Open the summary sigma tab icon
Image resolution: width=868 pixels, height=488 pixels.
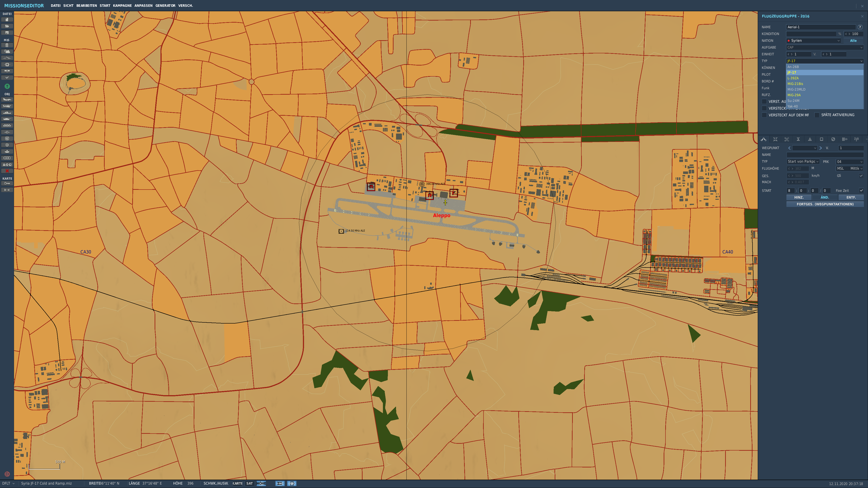798,139
